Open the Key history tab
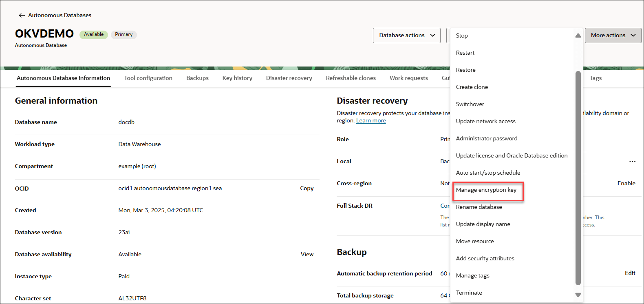Screen dimensions: 644x304 (x=237, y=78)
